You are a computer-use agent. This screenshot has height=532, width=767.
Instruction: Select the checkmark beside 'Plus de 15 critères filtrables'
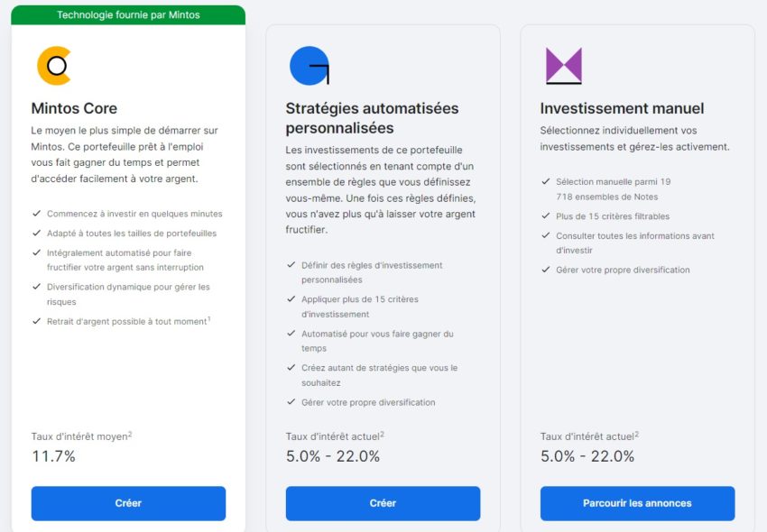[x=546, y=216]
